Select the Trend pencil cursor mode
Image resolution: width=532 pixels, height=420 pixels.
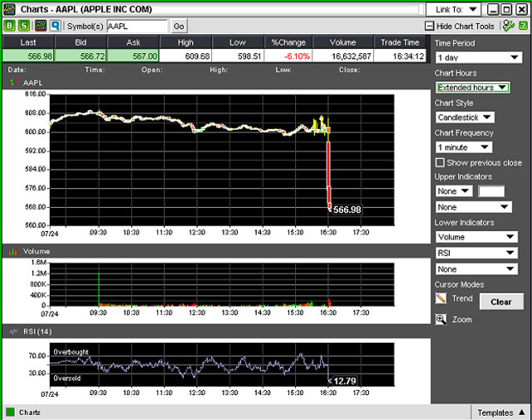coord(441,299)
